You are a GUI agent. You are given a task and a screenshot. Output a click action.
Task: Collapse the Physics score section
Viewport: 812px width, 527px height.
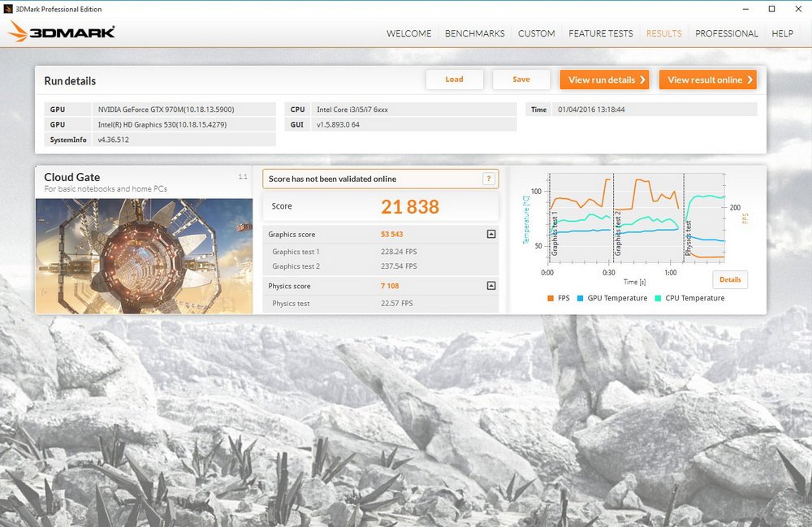[490, 286]
